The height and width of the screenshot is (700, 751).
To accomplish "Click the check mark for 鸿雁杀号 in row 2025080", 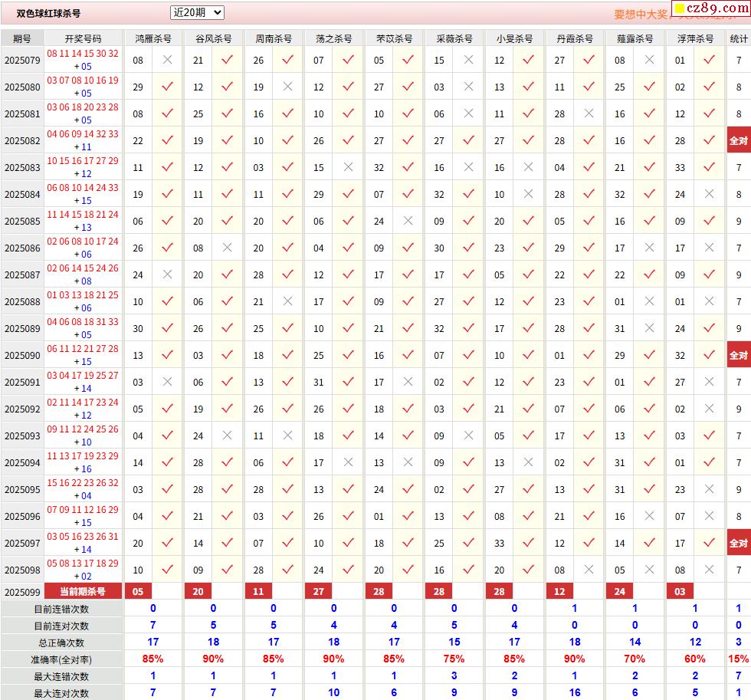I will (x=167, y=87).
